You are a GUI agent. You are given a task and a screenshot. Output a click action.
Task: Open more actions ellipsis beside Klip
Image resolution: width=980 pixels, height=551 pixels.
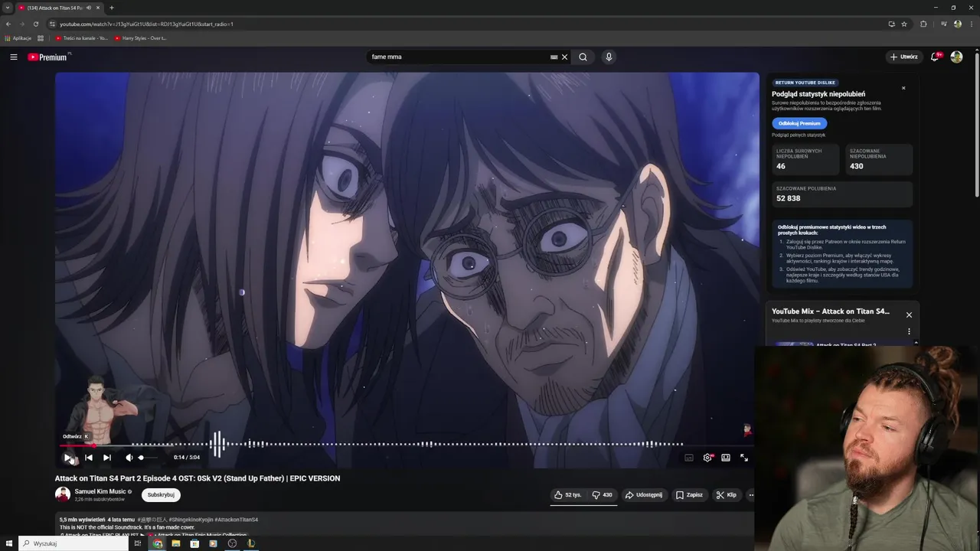coord(751,495)
